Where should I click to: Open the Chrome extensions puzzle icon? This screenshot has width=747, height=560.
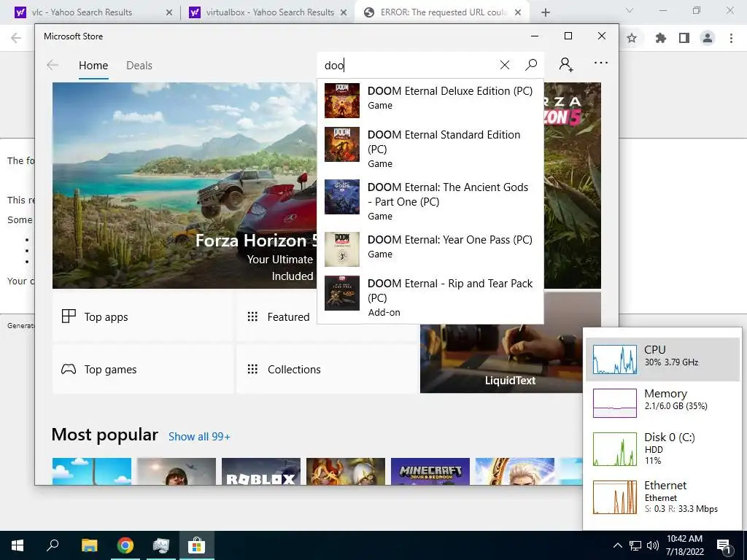click(660, 38)
